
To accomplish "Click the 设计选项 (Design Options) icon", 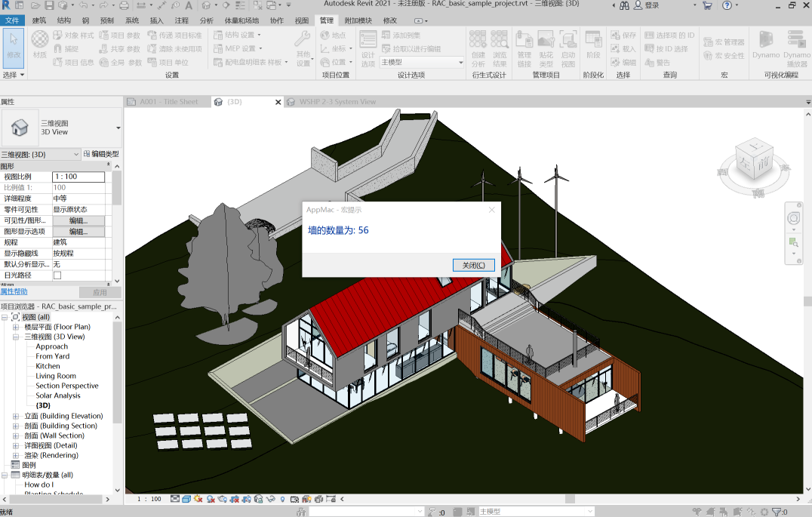I will pyautogui.click(x=368, y=45).
